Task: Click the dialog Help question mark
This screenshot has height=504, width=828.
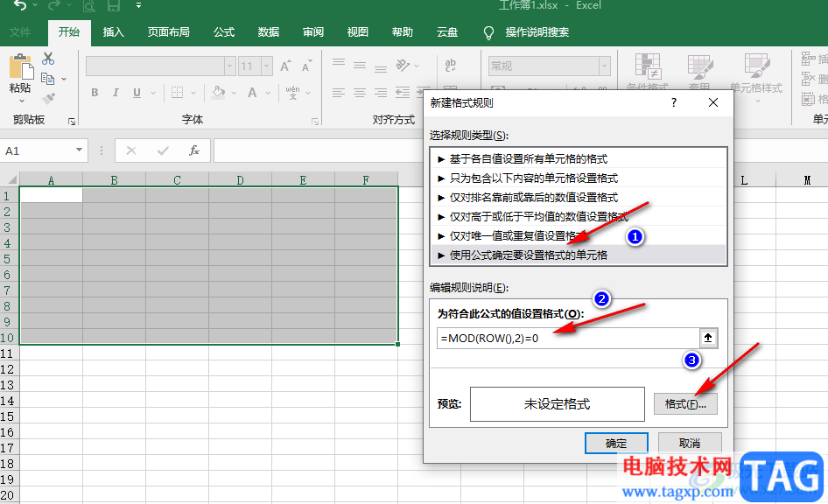Action: pyautogui.click(x=674, y=102)
